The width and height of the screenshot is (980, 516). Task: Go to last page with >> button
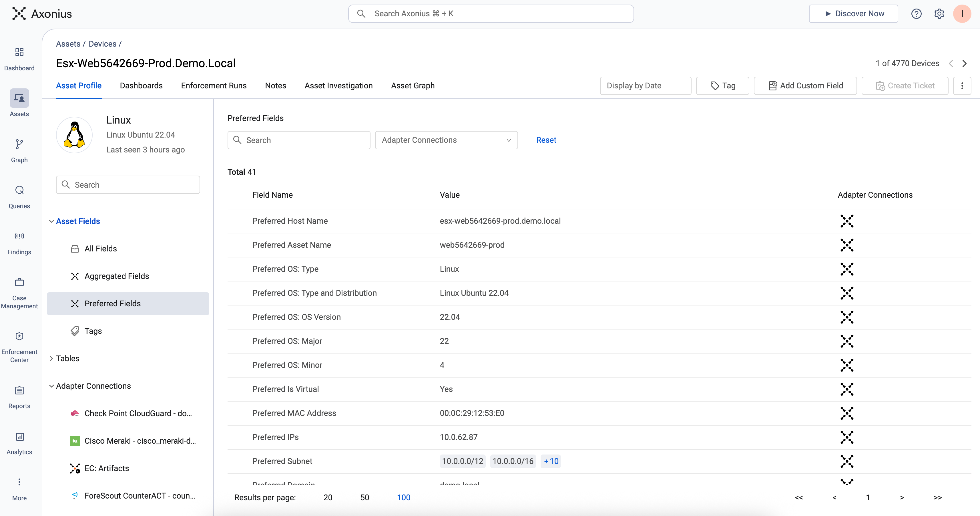[937, 497]
